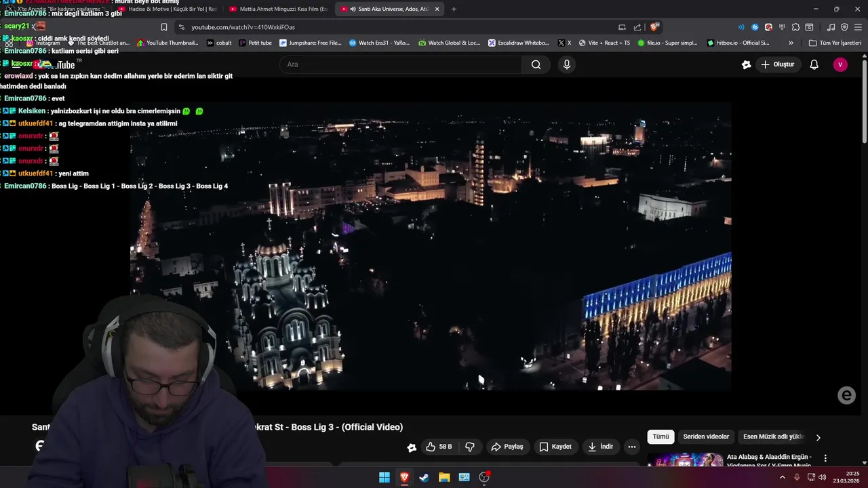The height and width of the screenshot is (488, 868).
Task: Open the Vite + React + TS bookmark
Action: [x=604, y=43]
